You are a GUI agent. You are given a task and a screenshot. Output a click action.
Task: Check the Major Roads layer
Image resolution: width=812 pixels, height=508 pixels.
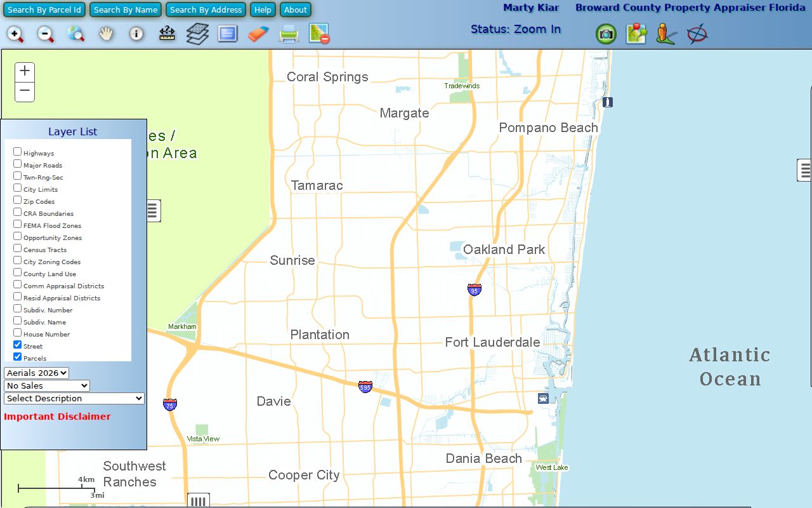(18, 164)
